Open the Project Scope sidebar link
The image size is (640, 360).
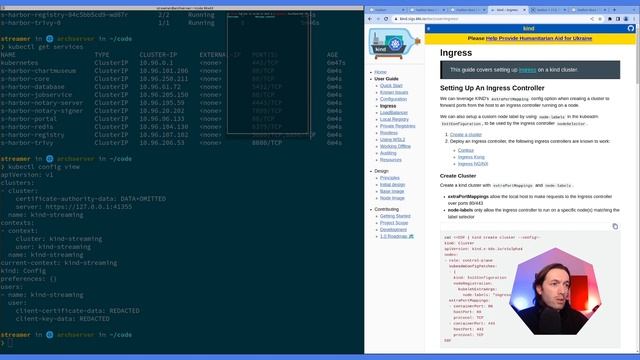(x=394, y=223)
